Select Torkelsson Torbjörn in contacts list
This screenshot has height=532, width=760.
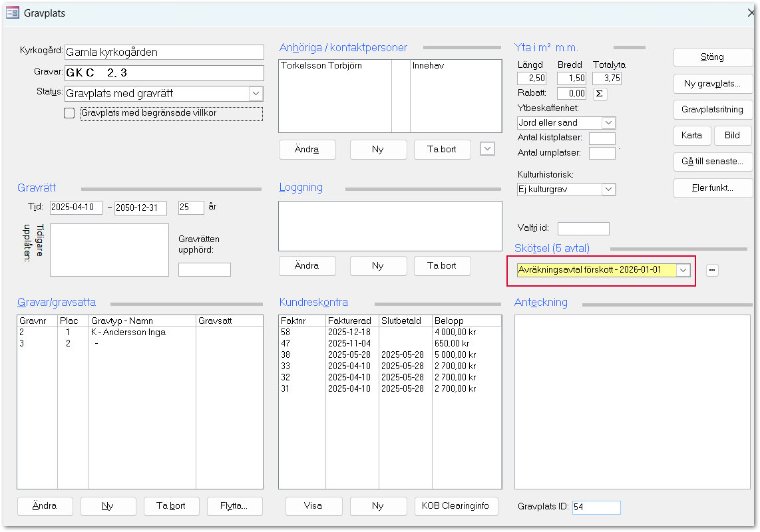pos(321,66)
